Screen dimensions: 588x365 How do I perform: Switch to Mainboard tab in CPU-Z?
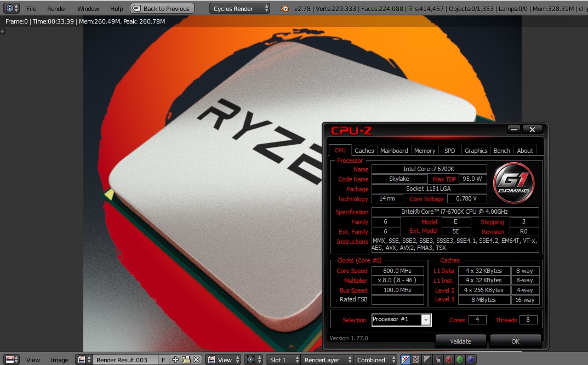point(394,150)
